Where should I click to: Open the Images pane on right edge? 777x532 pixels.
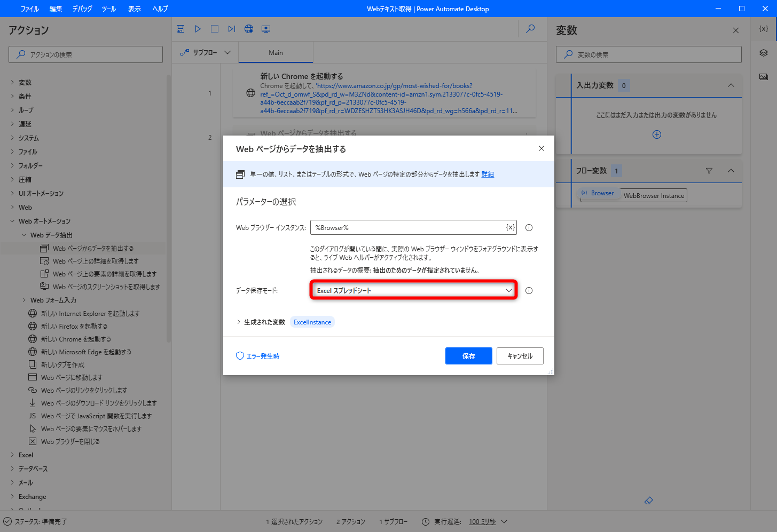763,76
